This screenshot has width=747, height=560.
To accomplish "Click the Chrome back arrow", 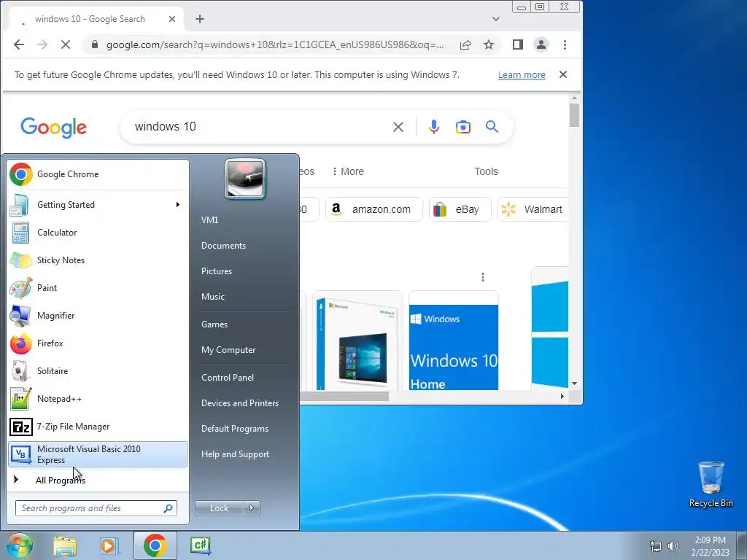I will click(19, 44).
